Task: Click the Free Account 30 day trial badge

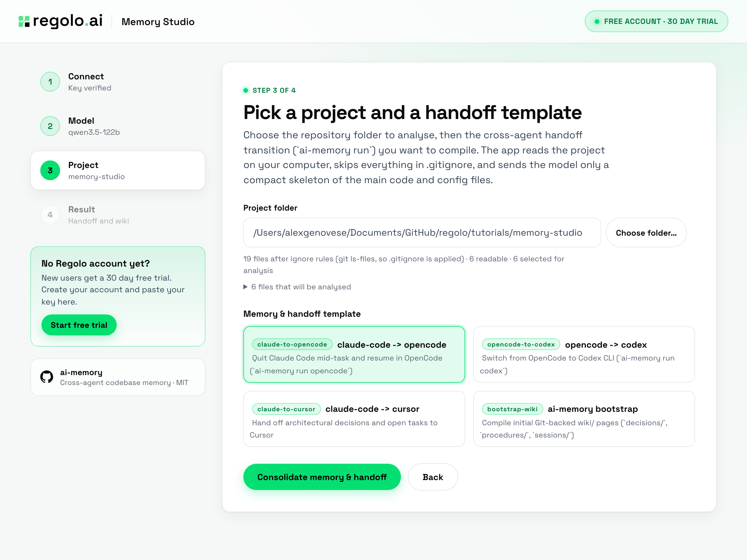Action: (656, 21)
